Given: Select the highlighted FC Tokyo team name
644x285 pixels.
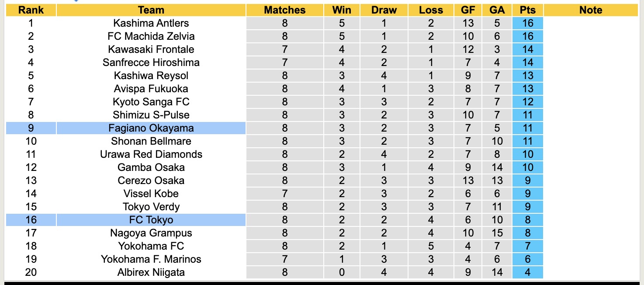Looking at the screenshot, I should point(151,220).
